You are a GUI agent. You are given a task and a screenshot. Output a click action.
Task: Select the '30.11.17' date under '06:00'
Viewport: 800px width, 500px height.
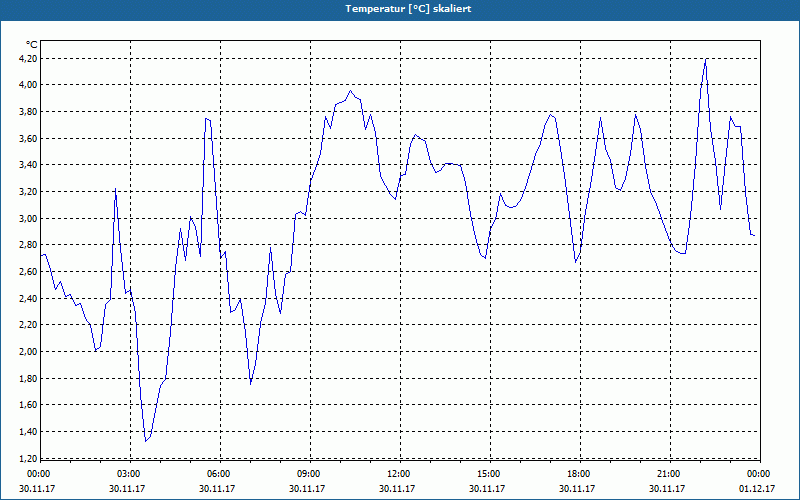(x=217, y=488)
